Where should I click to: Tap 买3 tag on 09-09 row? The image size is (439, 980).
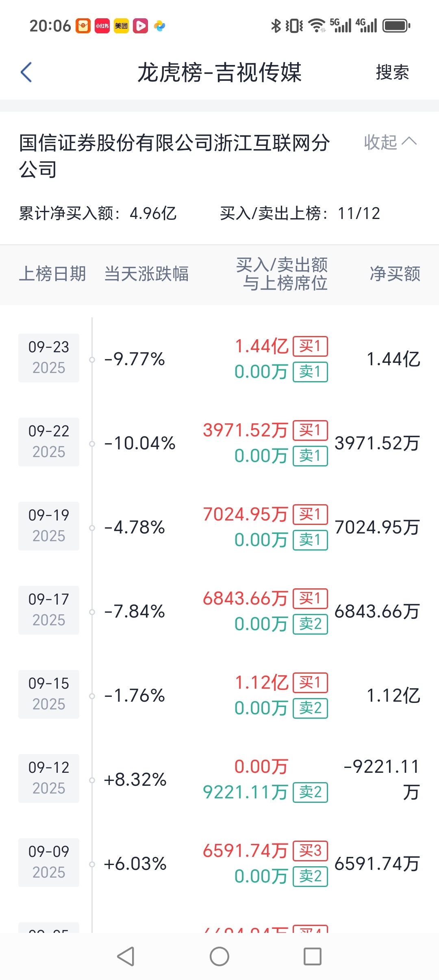tap(311, 851)
